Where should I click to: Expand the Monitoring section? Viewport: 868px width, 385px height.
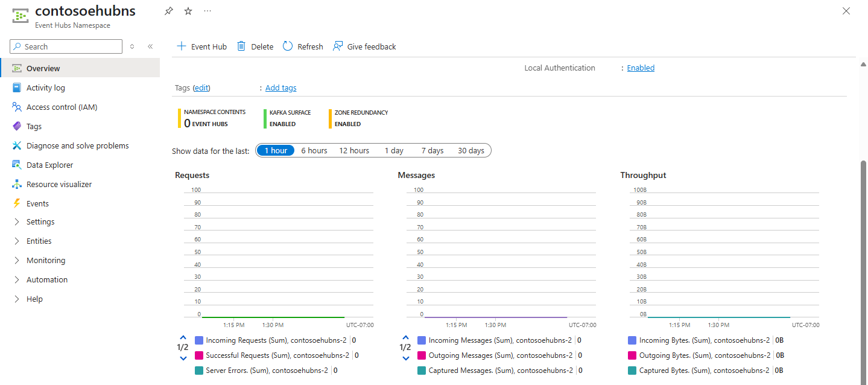[x=46, y=260]
